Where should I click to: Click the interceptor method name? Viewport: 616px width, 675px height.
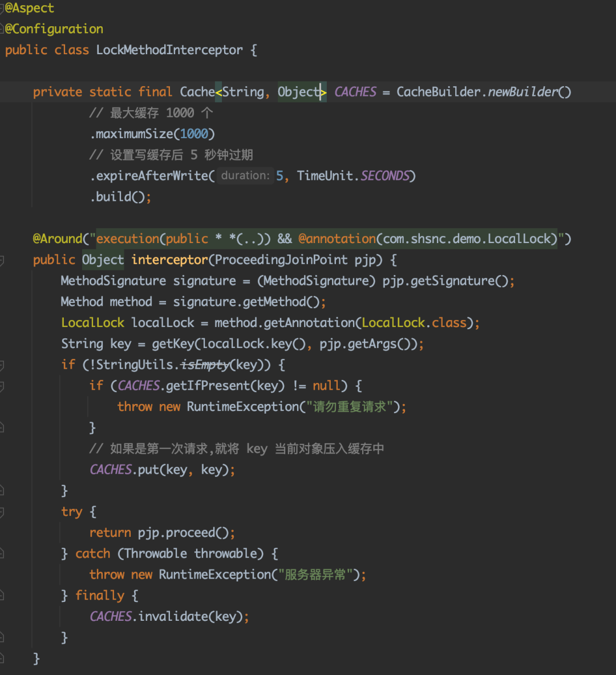tap(169, 260)
